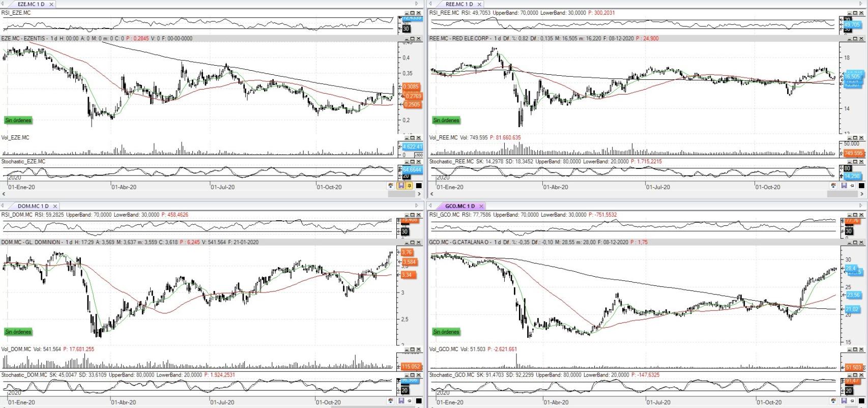The height and width of the screenshot is (408, 868).
Task: Toggle the pin icon in REE.MC chart
Action: tap(852, 186)
